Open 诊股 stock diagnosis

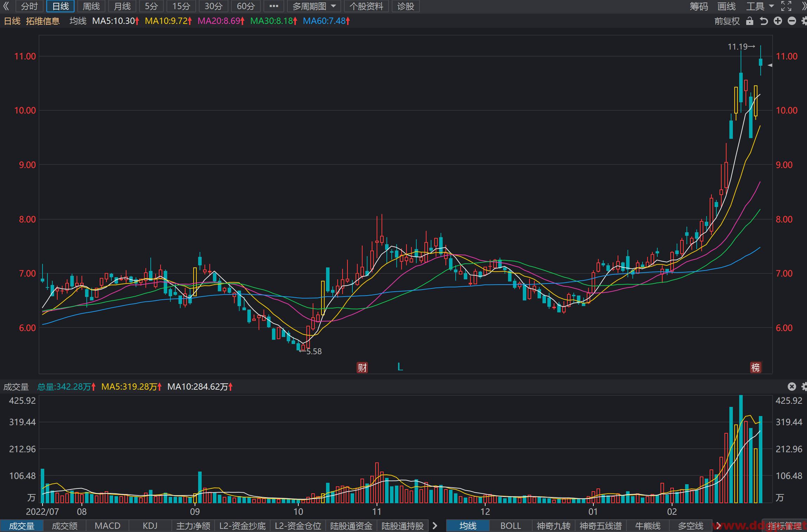[x=406, y=6]
